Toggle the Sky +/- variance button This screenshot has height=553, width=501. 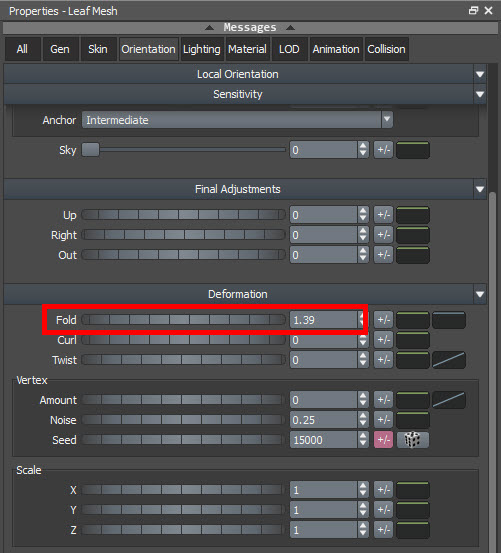tap(384, 150)
